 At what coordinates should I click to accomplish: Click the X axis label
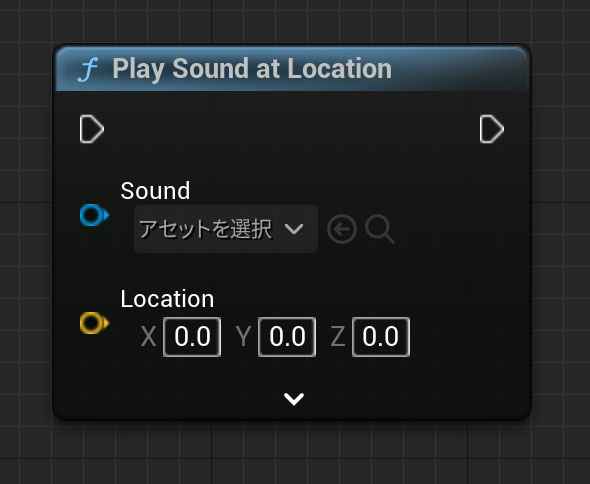[148, 336]
